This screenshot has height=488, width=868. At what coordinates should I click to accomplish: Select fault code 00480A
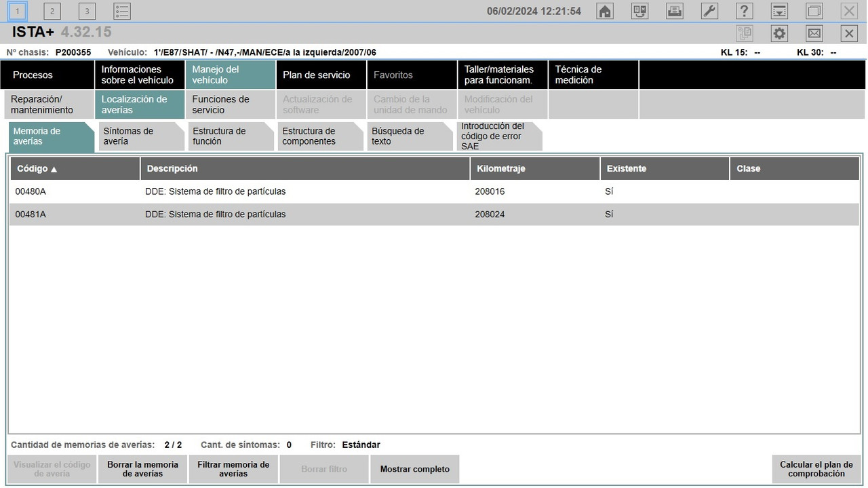[x=31, y=191]
